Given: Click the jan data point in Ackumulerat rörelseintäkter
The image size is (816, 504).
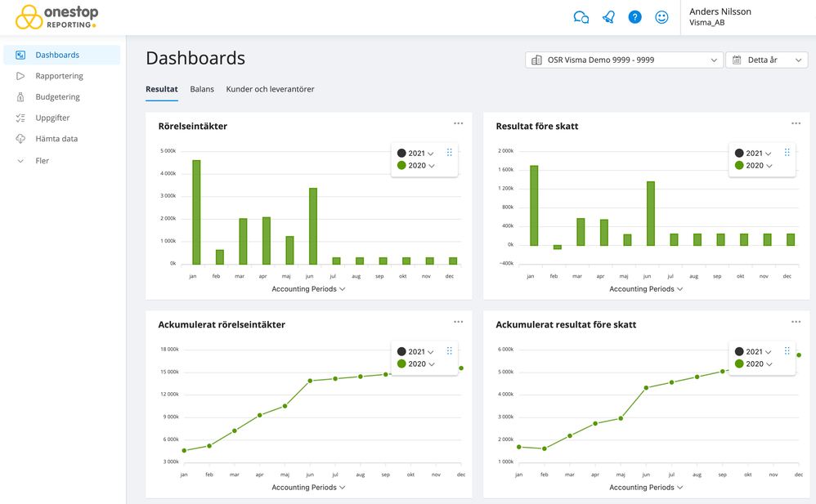Looking at the screenshot, I should pyautogui.click(x=184, y=450).
